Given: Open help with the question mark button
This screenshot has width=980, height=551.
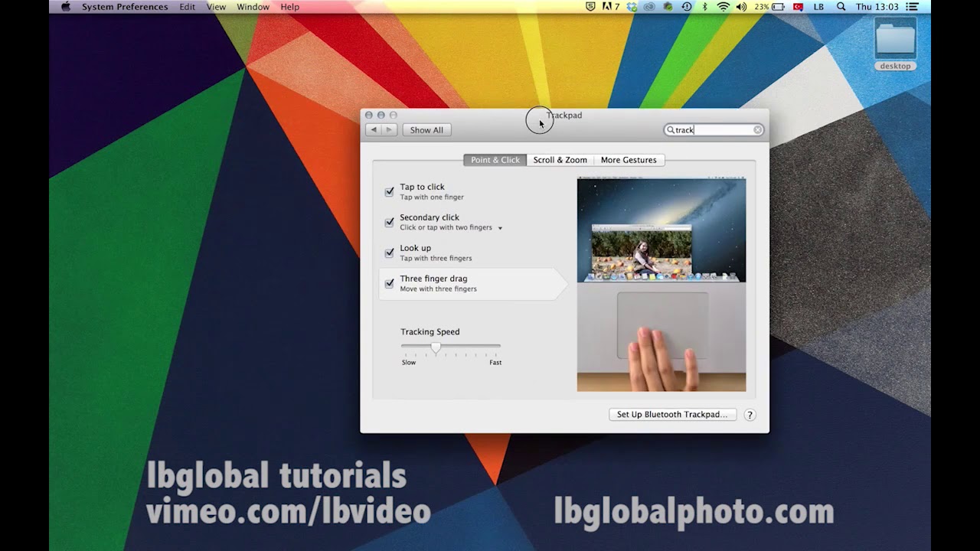Looking at the screenshot, I should point(750,415).
